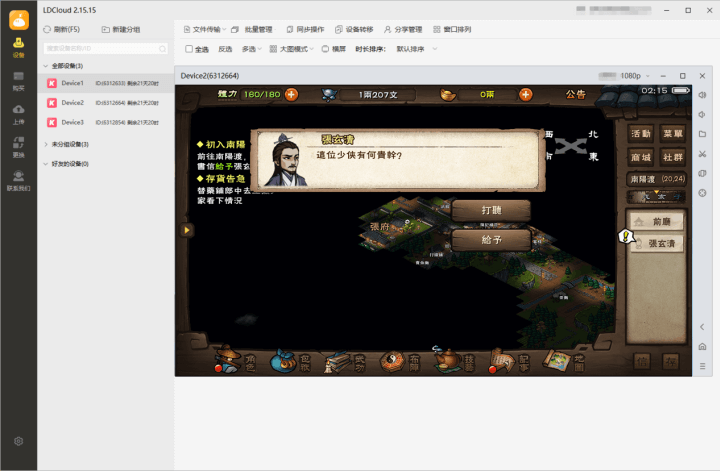This screenshot has width=720, height=471.
Task: Tick the 全选 select-all checkbox
Action: [189, 49]
